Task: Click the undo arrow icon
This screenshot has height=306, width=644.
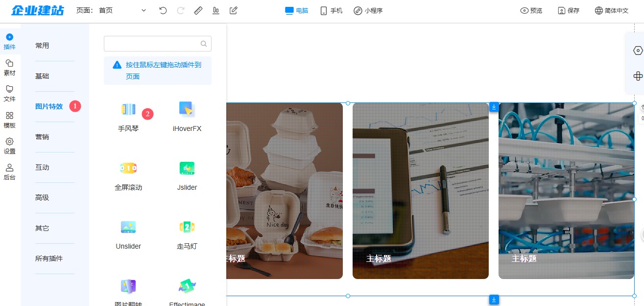Action: click(163, 10)
